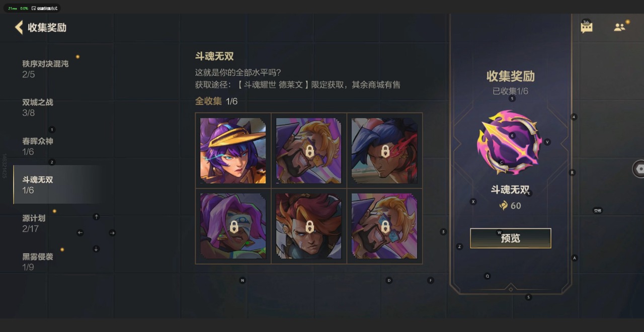Open the friends list icon

(x=619, y=27)
